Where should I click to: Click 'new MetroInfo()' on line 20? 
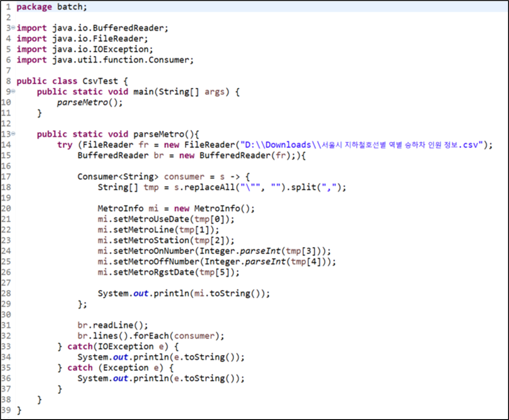pos(212,208)
